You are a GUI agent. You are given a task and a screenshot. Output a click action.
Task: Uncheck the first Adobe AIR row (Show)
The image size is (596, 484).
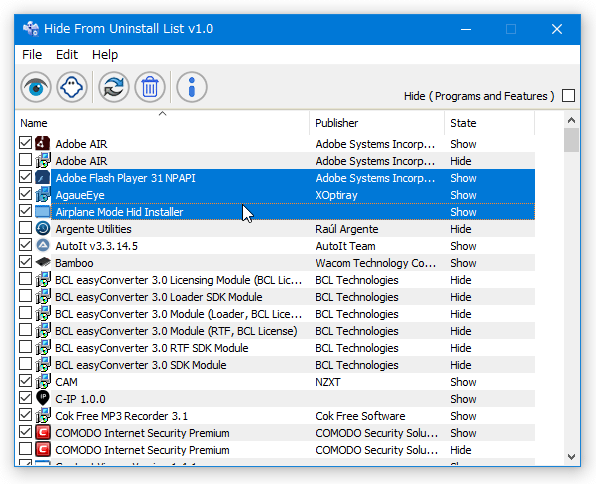25,143
